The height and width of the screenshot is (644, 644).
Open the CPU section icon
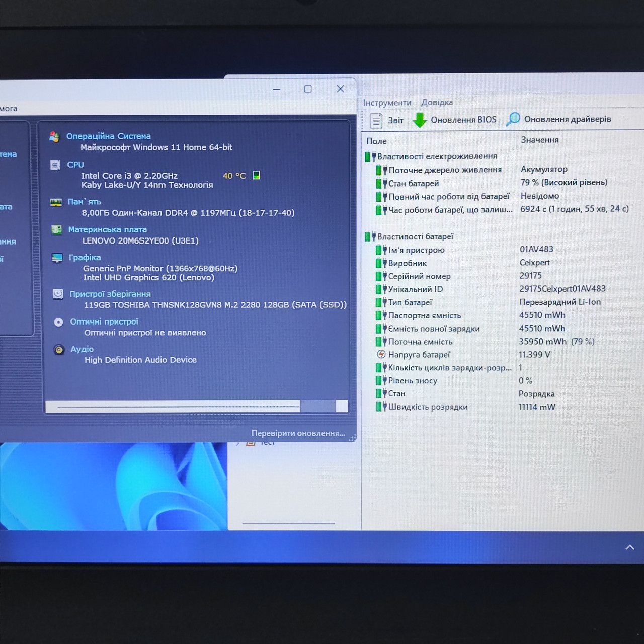tap(55, 165)
